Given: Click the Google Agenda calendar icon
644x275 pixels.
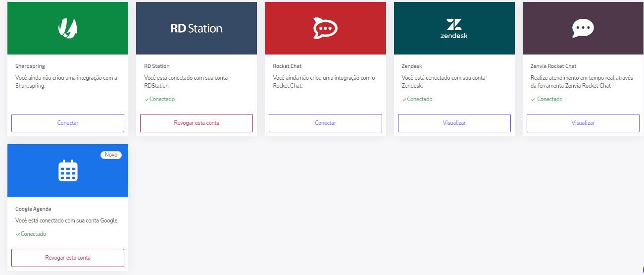Looking at the screenshot, I should (68, 170).
